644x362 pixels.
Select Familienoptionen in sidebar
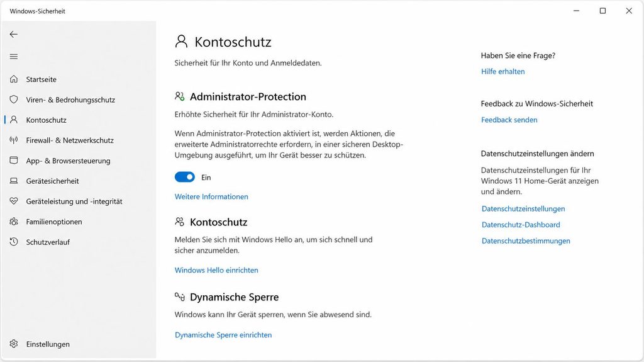(x=54, y=222)
